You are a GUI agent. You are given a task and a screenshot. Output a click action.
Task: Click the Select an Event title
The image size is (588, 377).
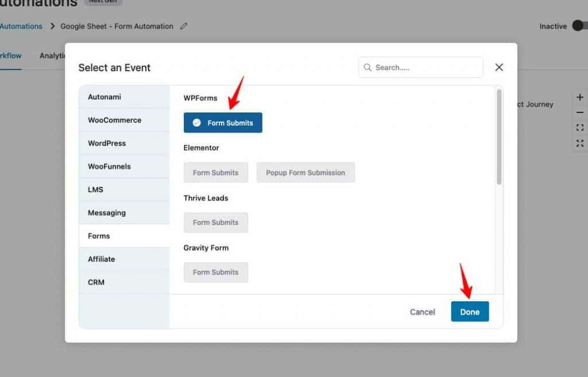tap(114, 68)
